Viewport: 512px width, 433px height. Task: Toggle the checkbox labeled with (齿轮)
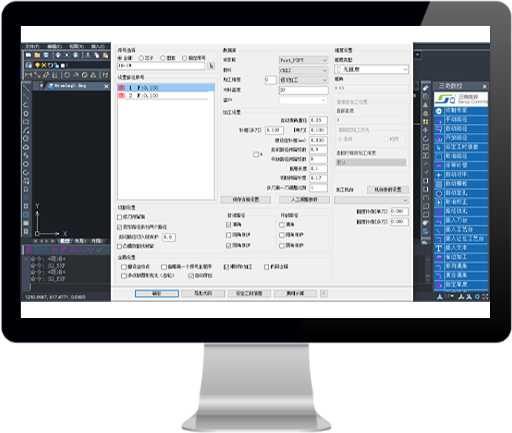click(124, 276)
